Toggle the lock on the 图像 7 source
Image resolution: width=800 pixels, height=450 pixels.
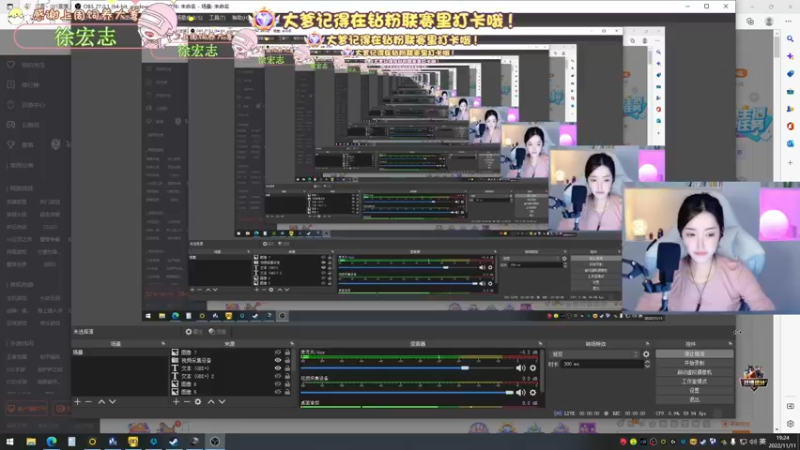click(287, 352)
